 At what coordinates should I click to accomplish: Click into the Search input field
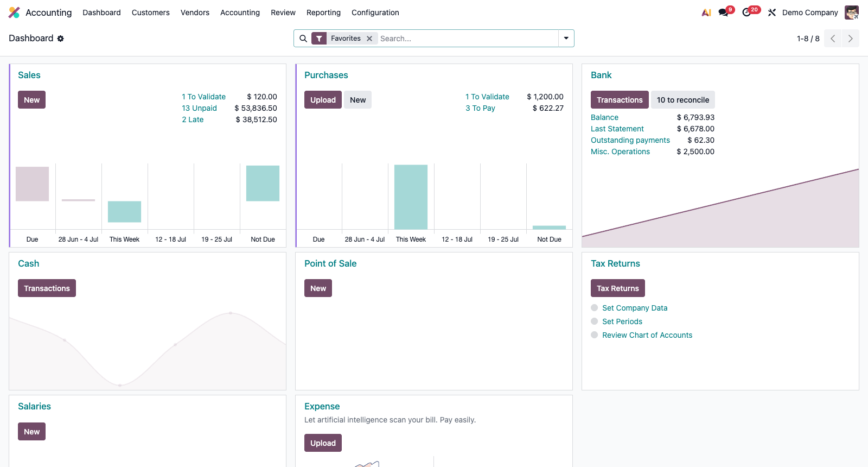[x=468, y=39]
